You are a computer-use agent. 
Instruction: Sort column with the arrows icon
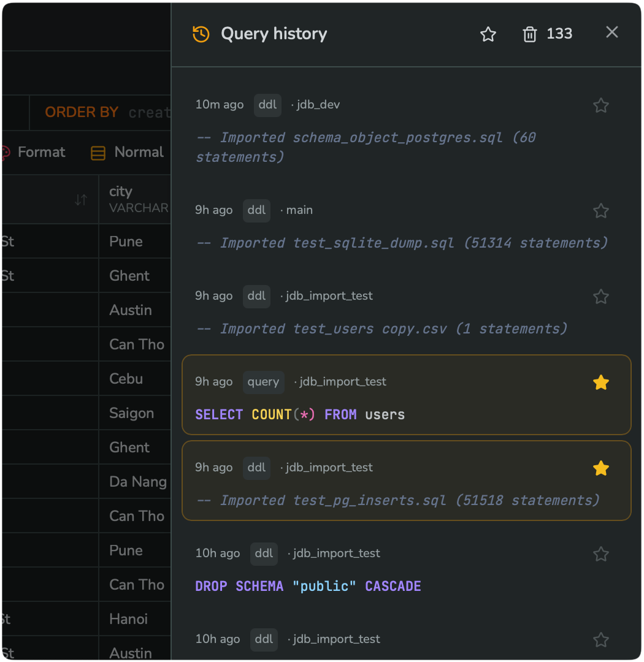[x=81, y=200]
